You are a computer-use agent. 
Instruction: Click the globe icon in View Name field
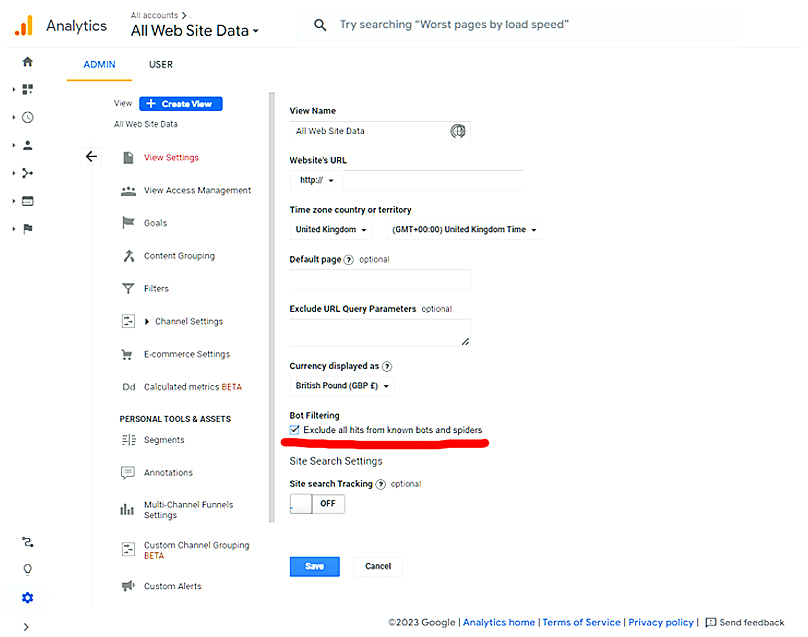(x=458, y=131)
